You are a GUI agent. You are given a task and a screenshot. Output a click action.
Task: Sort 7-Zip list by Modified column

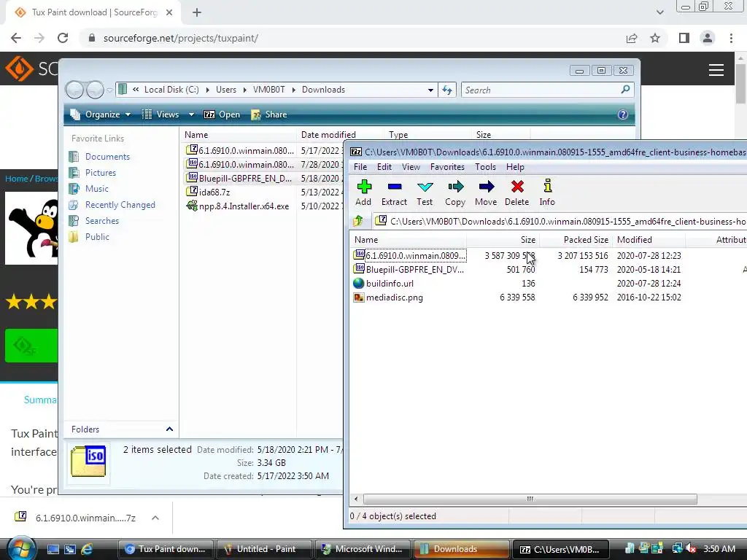[634, 239]
